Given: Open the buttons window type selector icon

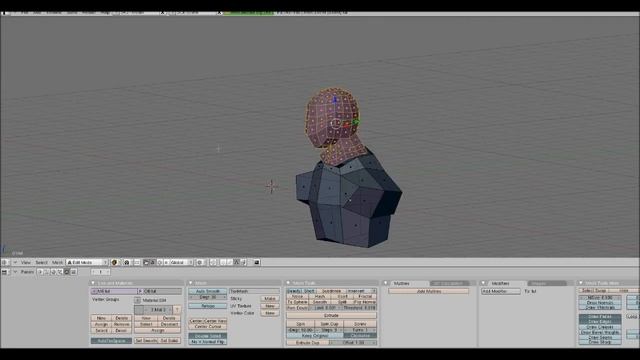Looking at the screenshot, I should 4,272.
